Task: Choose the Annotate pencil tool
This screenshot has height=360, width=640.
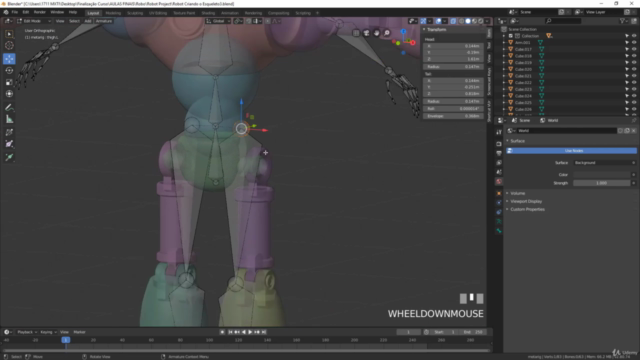Action: tap(9, 108)
